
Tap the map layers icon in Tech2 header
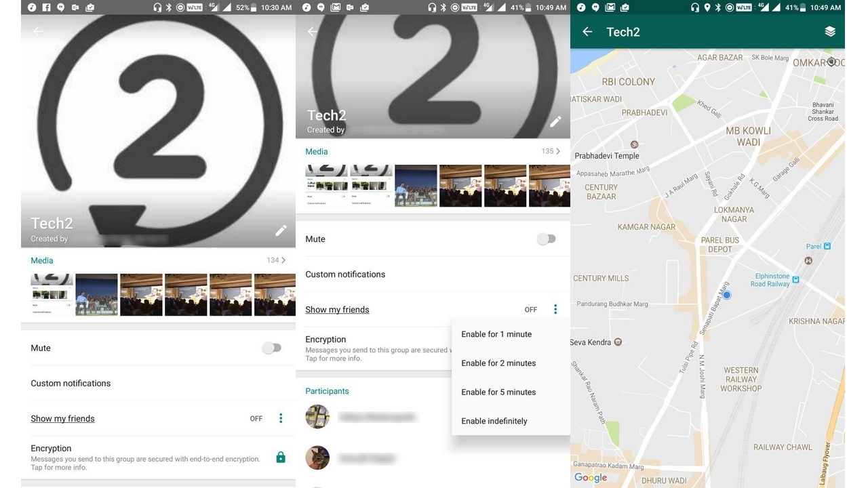coord(830,32)
